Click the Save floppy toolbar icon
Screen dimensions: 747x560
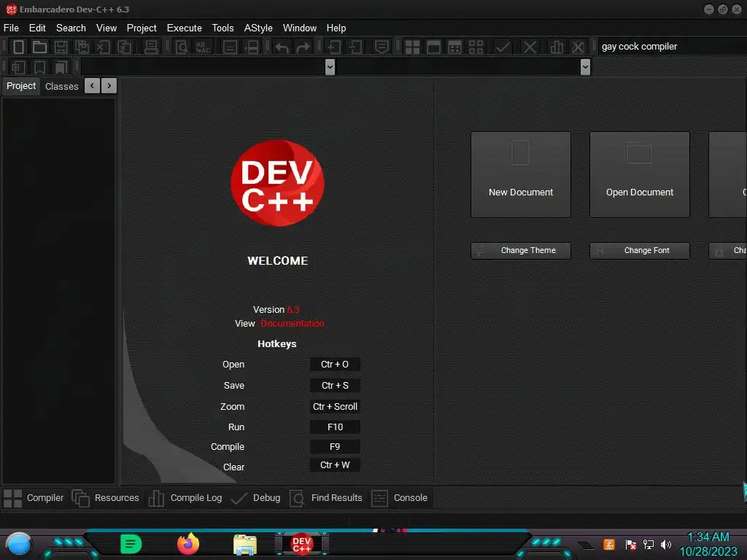(61, 47)
